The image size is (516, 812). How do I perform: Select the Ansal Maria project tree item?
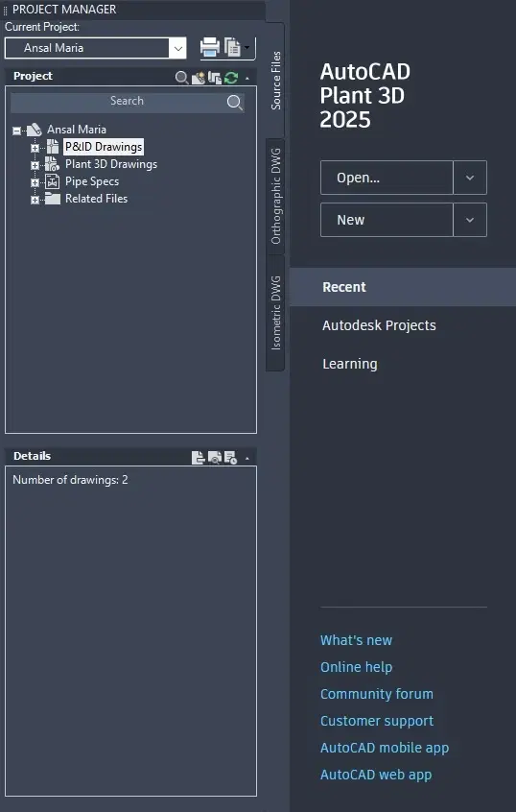(x=77, y=130)
